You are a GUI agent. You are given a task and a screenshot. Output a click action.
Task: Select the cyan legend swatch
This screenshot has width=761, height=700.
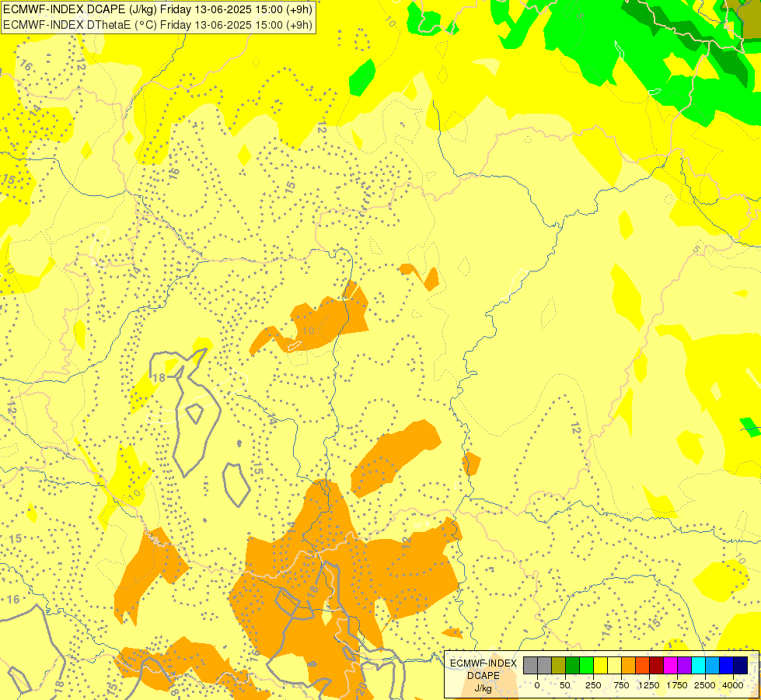(x=699, y=665)
